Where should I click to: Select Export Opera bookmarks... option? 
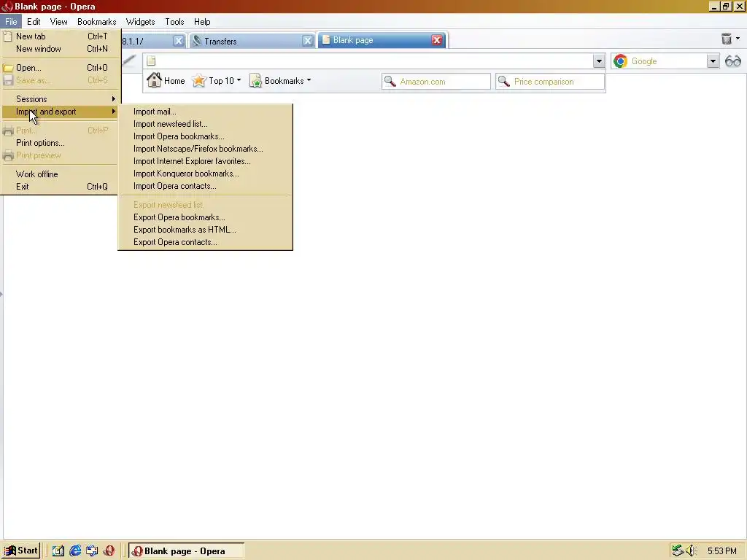click(205, 217)
